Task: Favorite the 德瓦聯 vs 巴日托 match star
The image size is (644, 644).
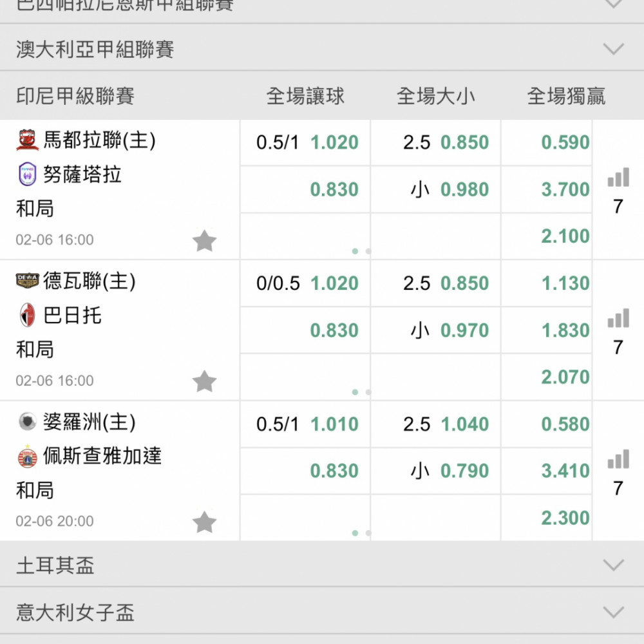Action: click(205, 382)
